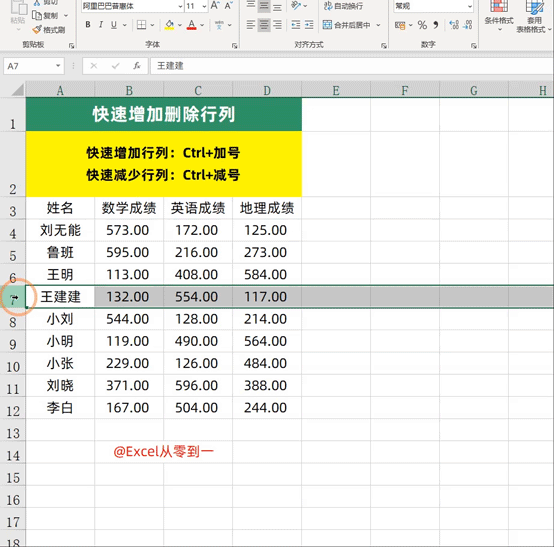Click the Increase Indent icon
The width and height of the screenshot is (554, 547).
[309, 25]
